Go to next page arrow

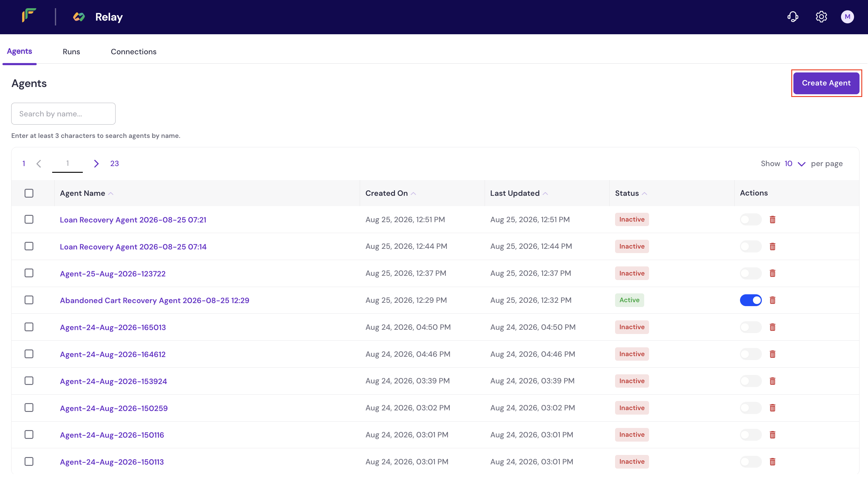(96, 164)
